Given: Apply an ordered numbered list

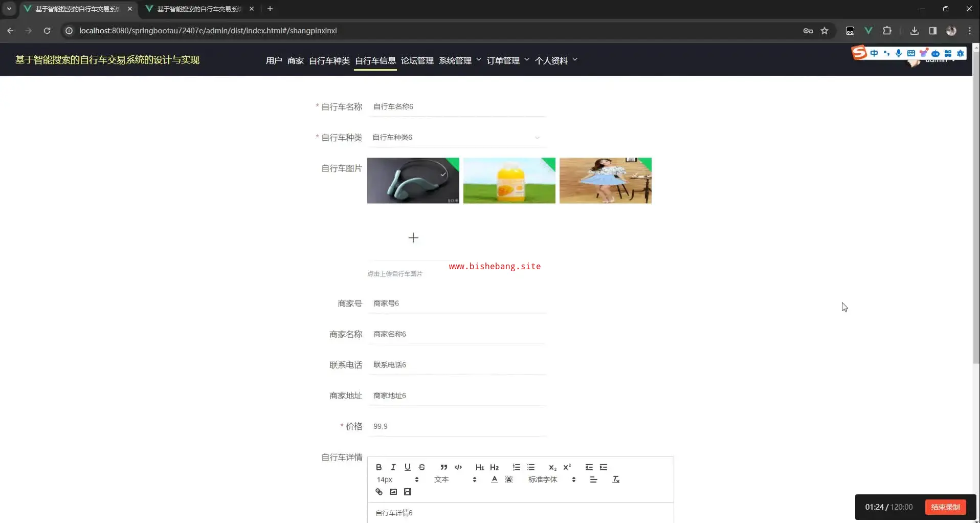Looking at the screenshot, I should 516,467.
